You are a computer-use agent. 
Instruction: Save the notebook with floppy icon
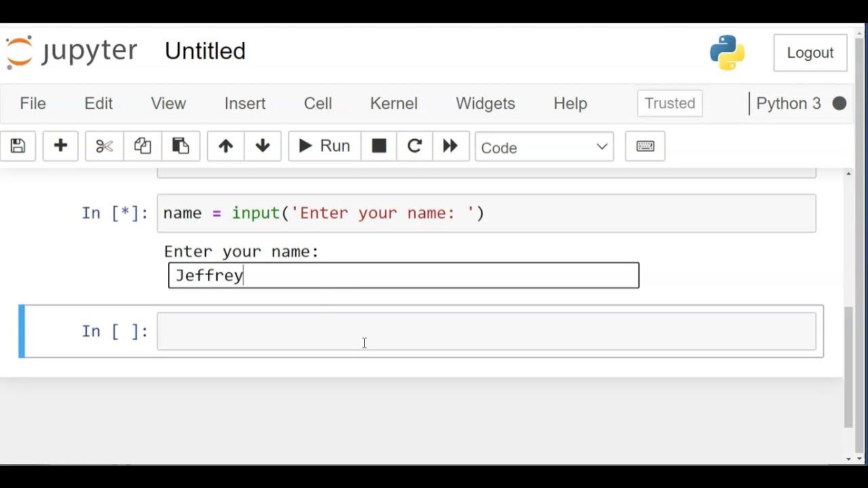[18, 146]
